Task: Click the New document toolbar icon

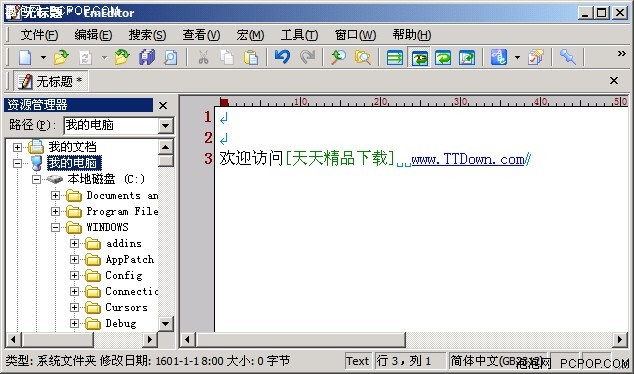Action: (25, 57)
